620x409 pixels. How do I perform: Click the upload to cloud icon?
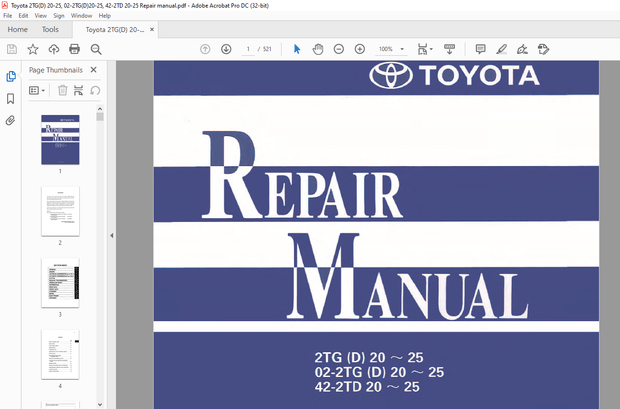click(x=54, y=49)
